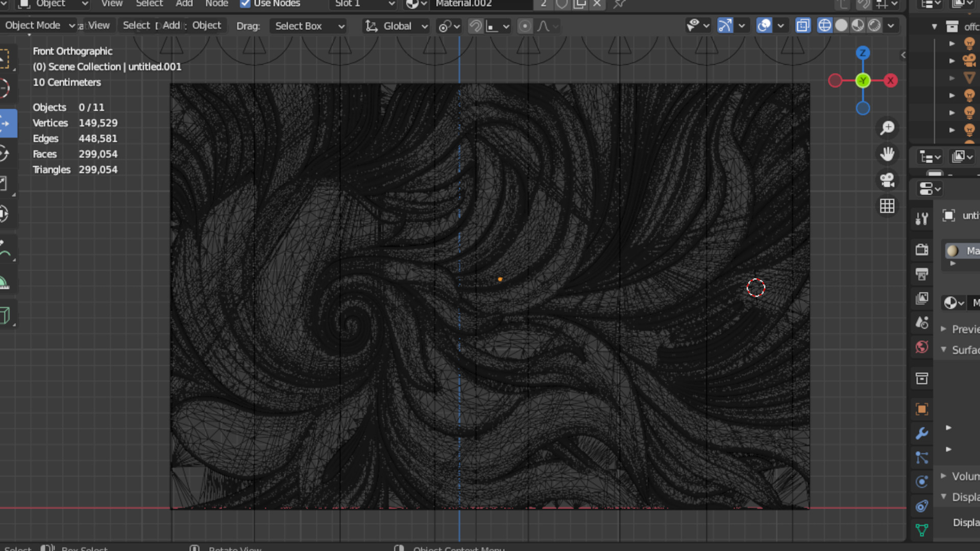This screenshot has height=551, width=980.
Task: Collapse the viewport sidebar arrow
Action: [903, 55]
